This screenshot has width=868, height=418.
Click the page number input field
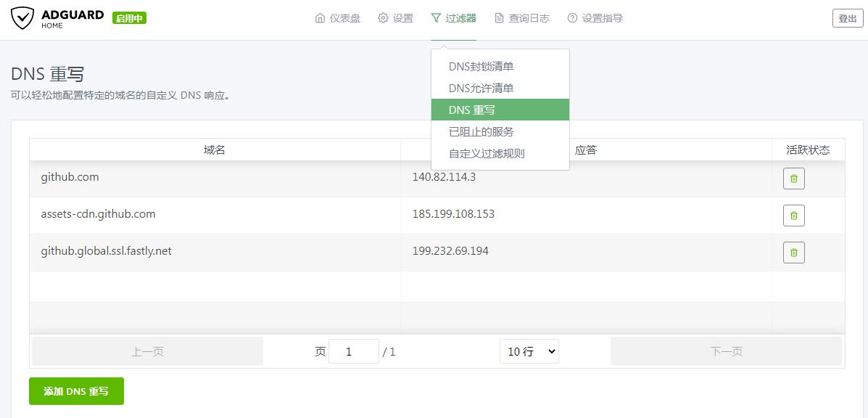354,351
